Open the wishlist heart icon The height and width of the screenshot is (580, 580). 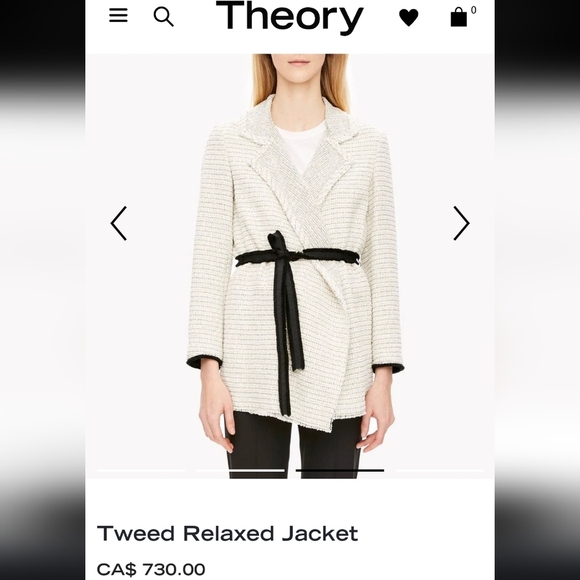[x=409, y=17]
